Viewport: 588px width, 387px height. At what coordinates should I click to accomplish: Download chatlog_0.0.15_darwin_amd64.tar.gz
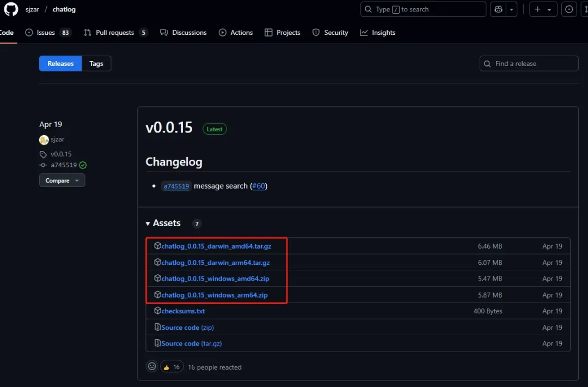[216, 246]
